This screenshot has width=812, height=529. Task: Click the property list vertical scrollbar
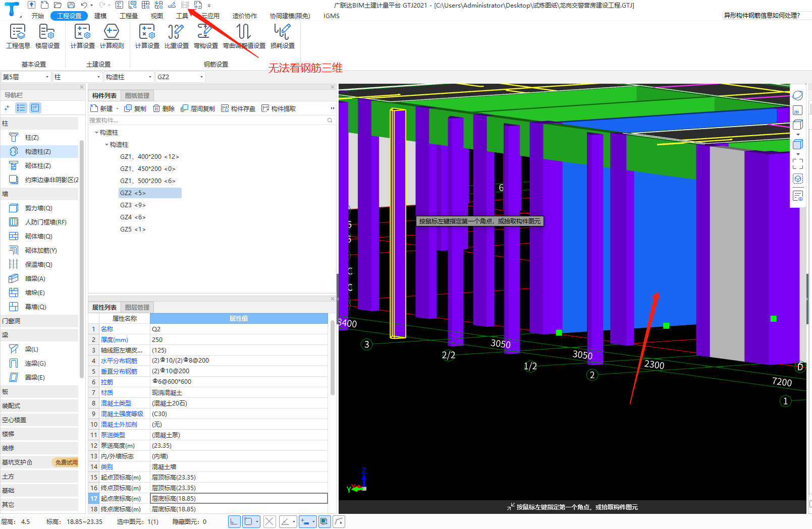point(332,358)
